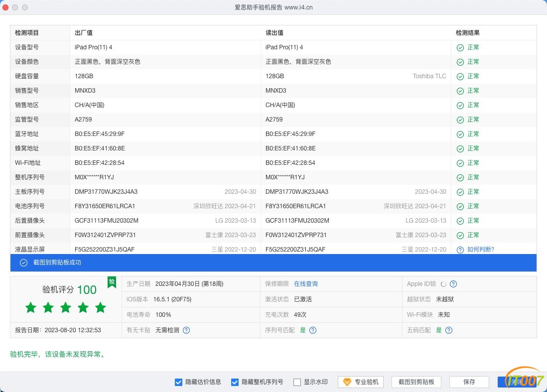The image size is (547, 392).
Task: Click the green check icon in 设备颜色 row
Action: point(460,62)
